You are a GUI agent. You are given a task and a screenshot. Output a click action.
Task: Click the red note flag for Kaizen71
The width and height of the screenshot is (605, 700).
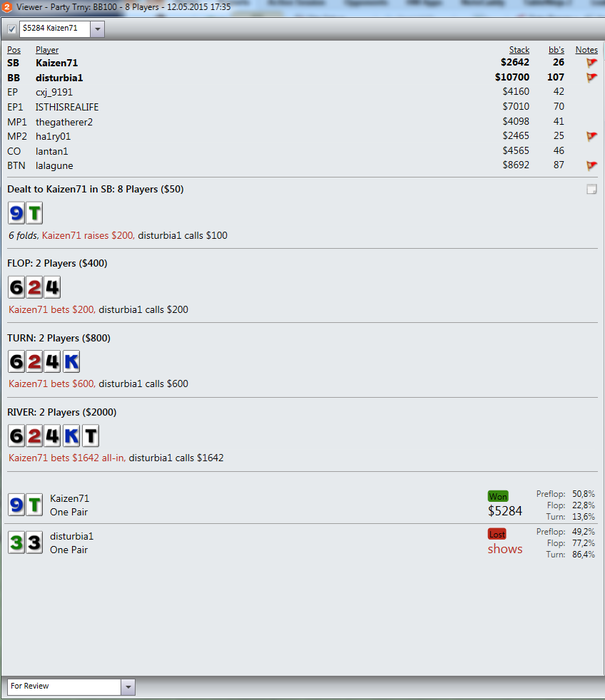(592, 63)
